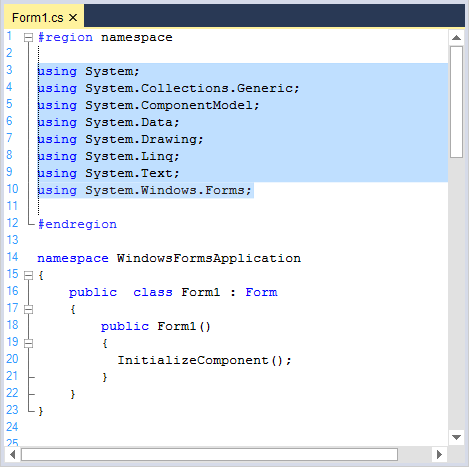Click the horizontal scrollbar right arrow
This screenshot has width=469, height=467.
(x=439, y=454)
